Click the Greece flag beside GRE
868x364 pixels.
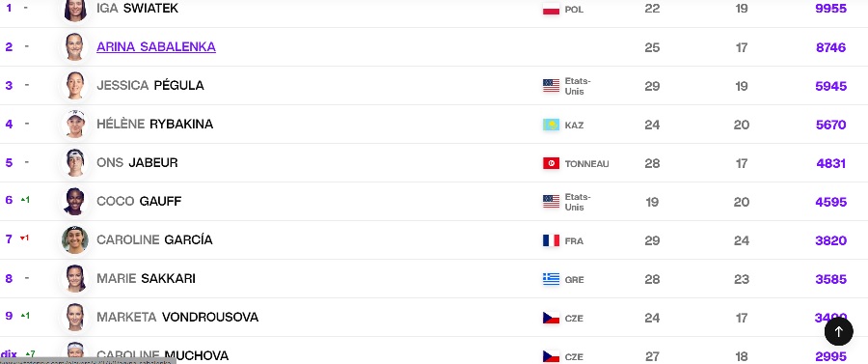(551, 279)
